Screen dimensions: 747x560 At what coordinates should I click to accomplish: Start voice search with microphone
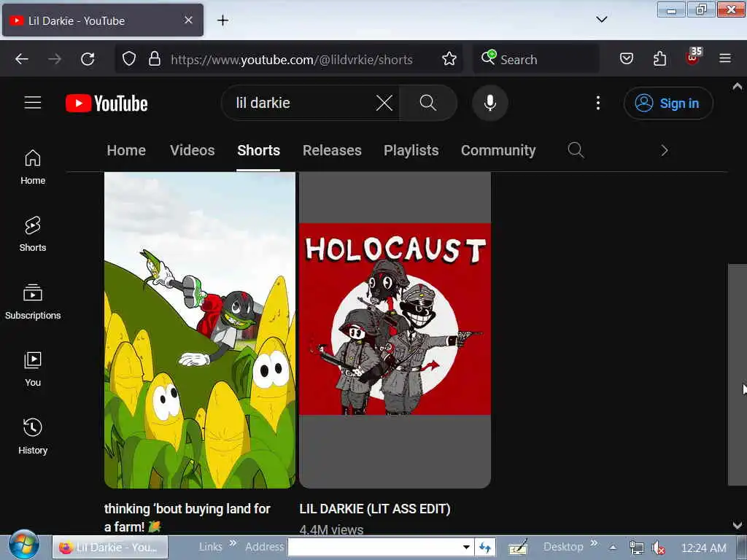489,103
